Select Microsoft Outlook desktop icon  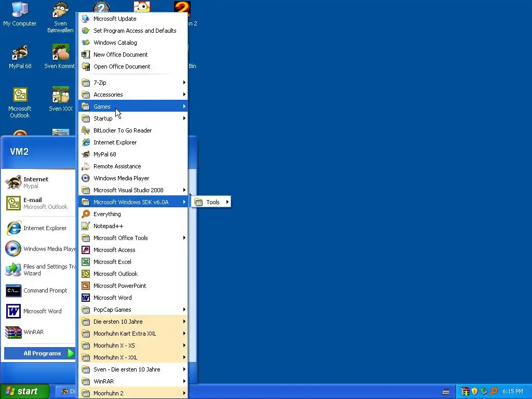coord(20,102)
